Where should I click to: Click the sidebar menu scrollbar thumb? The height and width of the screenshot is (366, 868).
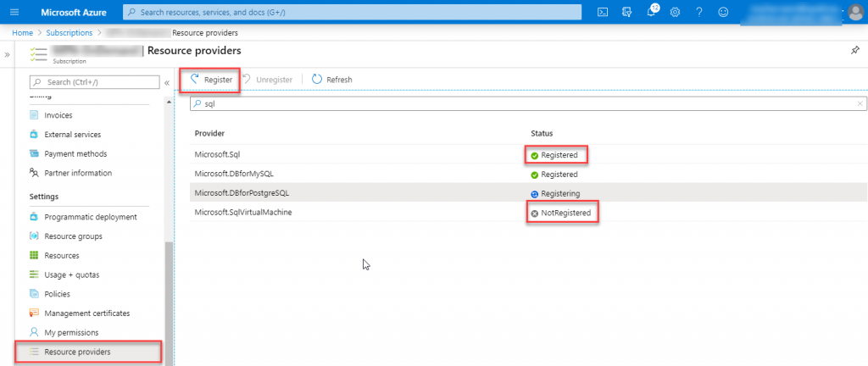click(169, 304)
